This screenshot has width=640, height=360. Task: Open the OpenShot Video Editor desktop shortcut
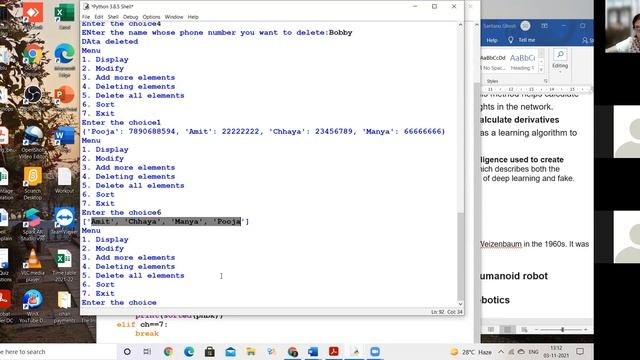click(33, 143)
